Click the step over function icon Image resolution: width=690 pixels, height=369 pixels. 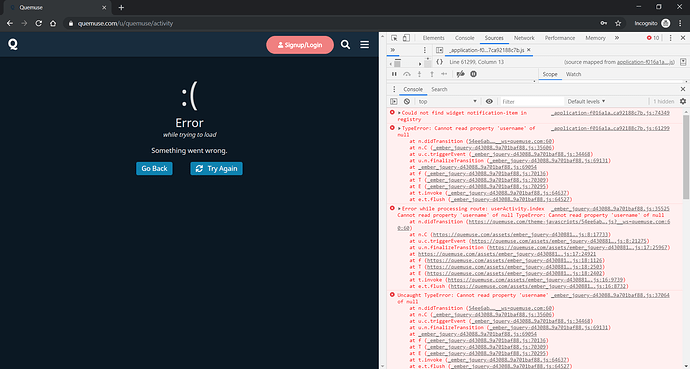click(x=407, y=74)
